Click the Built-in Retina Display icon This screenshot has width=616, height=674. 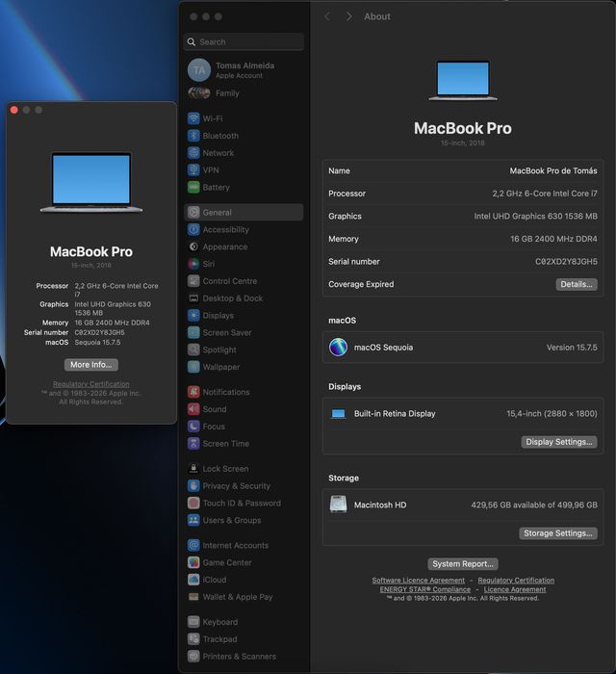tap(338, 413)
